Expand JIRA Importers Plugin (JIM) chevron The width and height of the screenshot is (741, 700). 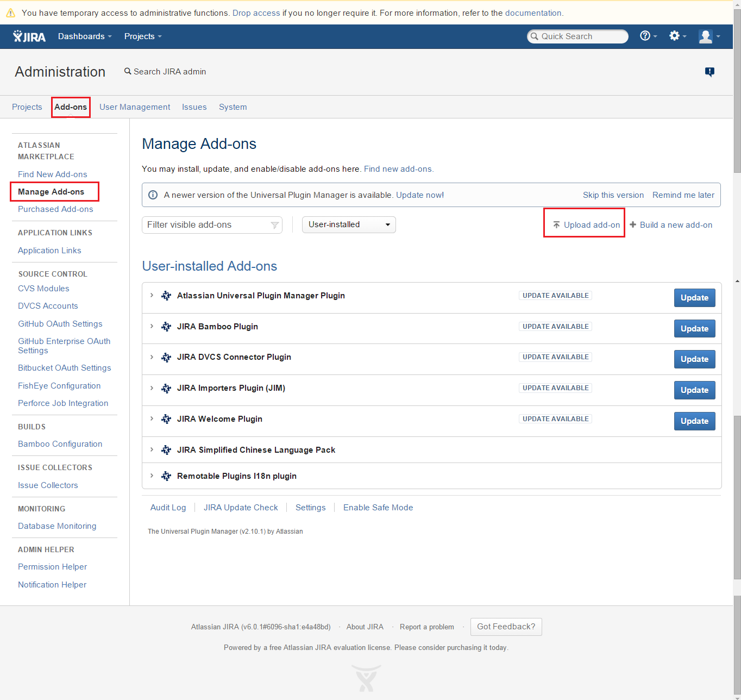tap(152, 387)
